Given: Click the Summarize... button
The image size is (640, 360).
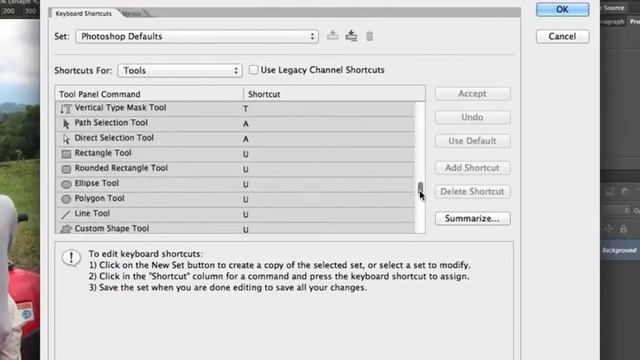Looking at the screenshot, I should [472, 218].
